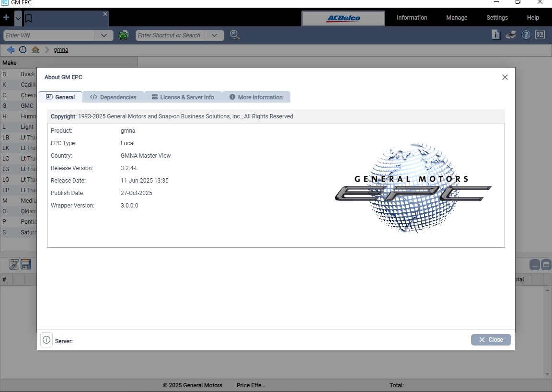The height and width of the screenshot is (392, 552).
Task: Go home using the house icon
Action: (35, 49)
